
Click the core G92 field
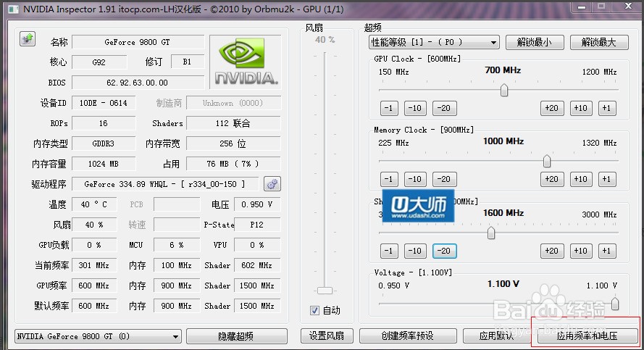point(99,62)
